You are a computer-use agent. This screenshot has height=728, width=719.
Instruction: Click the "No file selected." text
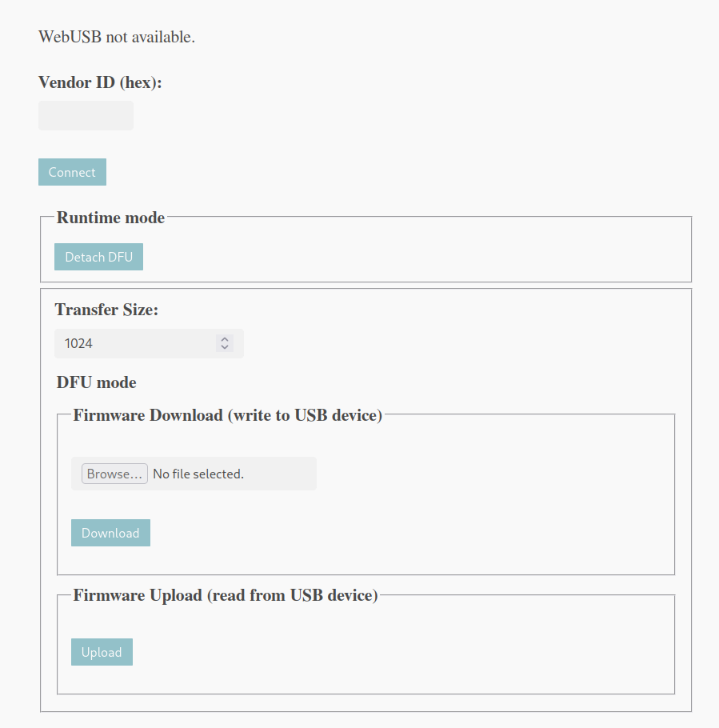click(x=198, y=474)
